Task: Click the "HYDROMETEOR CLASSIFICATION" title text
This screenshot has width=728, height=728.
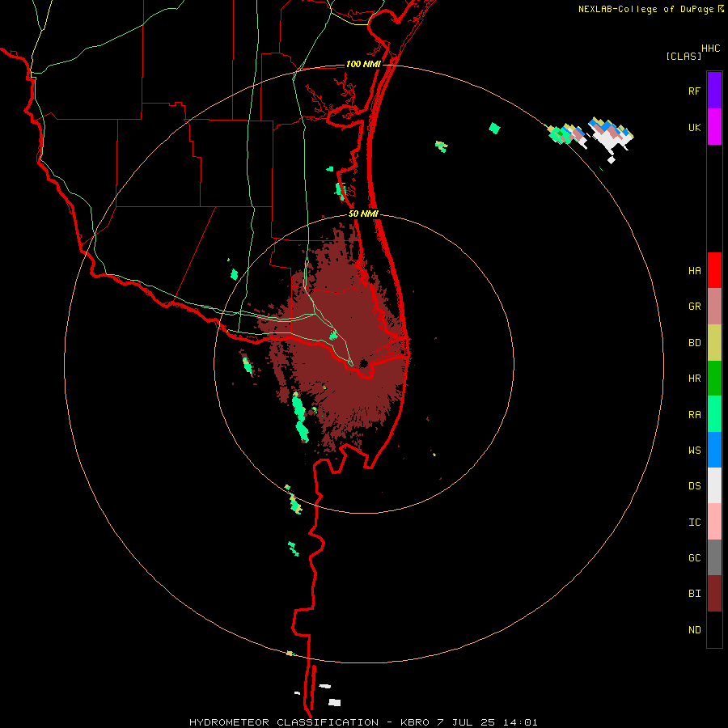Action: coord(284,722)
